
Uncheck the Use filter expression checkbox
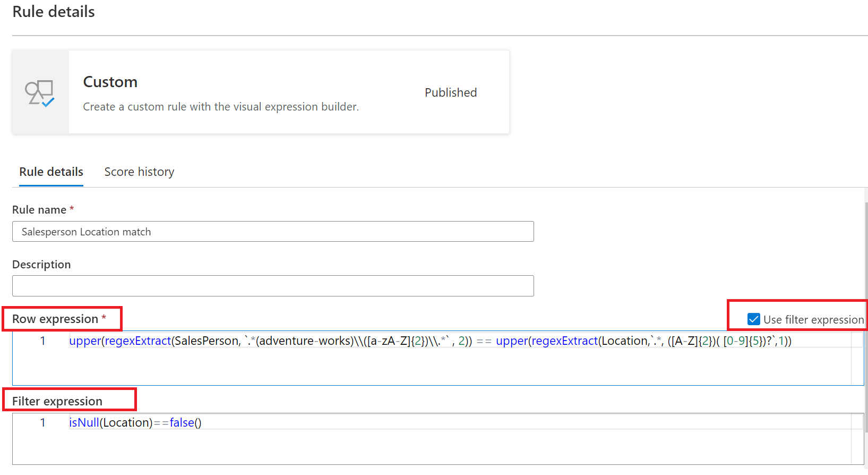(x=753, y=319)
